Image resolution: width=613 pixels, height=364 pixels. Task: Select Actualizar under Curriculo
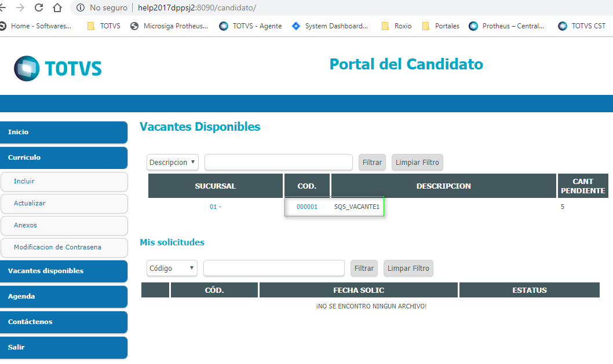pos(64,203)
